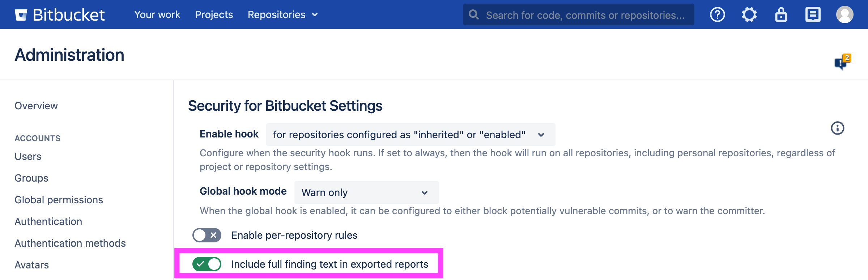Click the circled info icon
The image size is (868, 280).
pyautogui.click(x=837, y=128)
